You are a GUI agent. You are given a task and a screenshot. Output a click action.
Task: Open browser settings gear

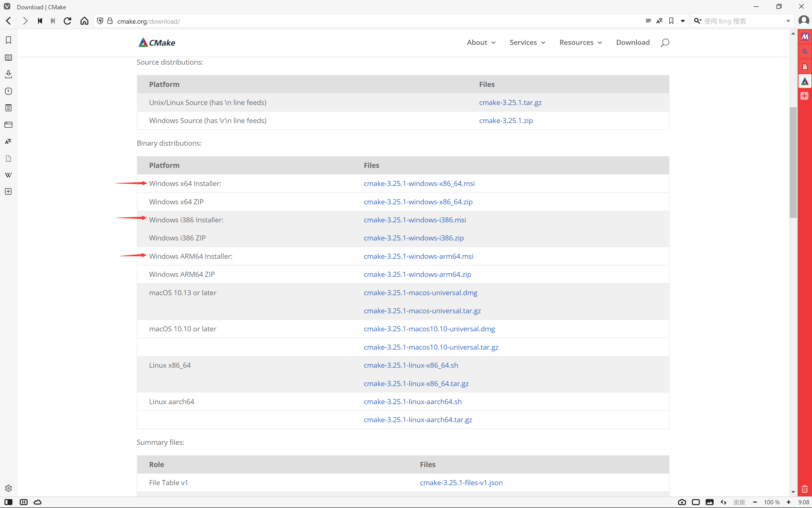click(x=8, y=488)
